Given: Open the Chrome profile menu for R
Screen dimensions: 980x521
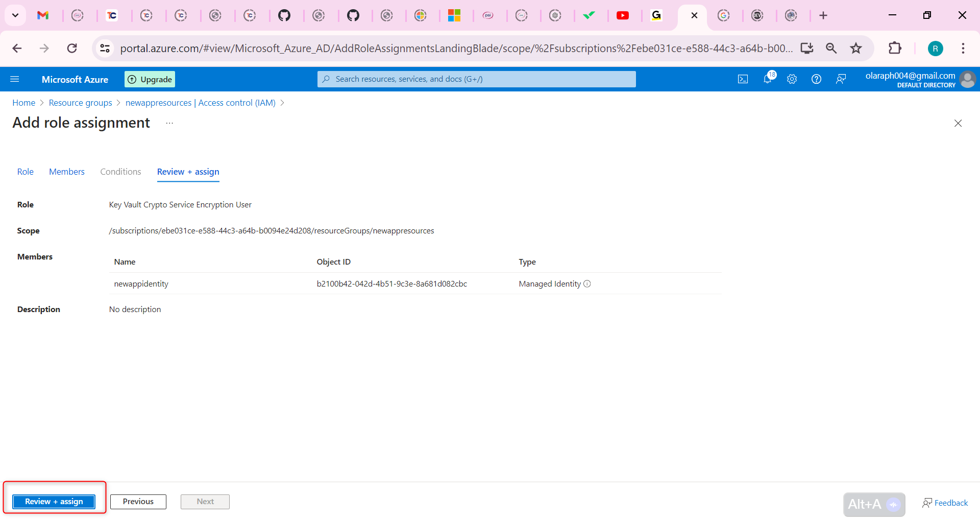Looking at the screenshot, I should (x=936, y=48).
